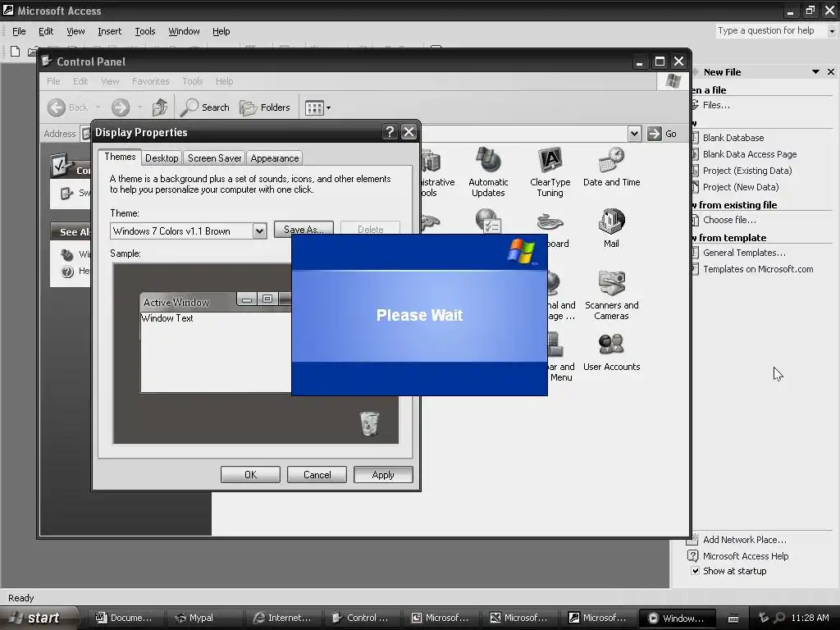This screenshot has width=840, height=630.
Task: Click the Blank Database link
Action: [x=733, y=138]
